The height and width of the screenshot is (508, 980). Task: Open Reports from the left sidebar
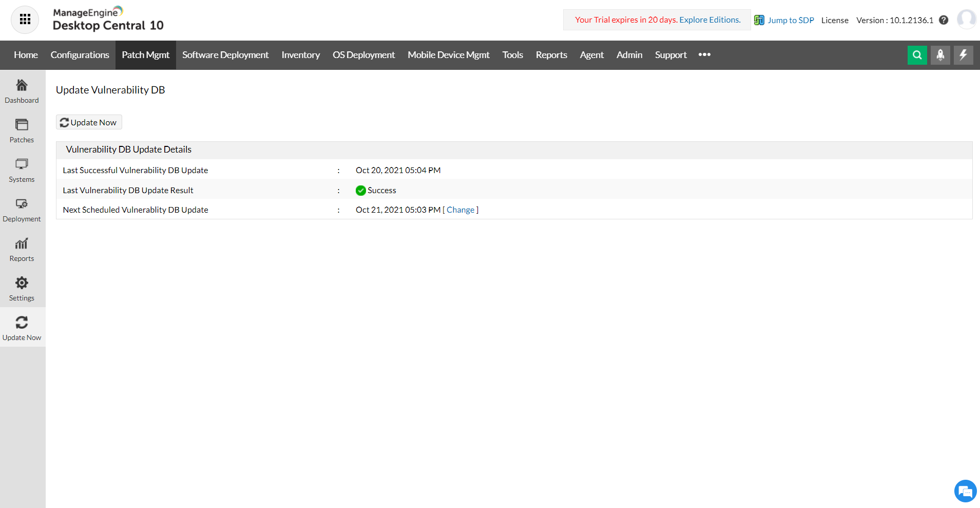pos(22,249)
